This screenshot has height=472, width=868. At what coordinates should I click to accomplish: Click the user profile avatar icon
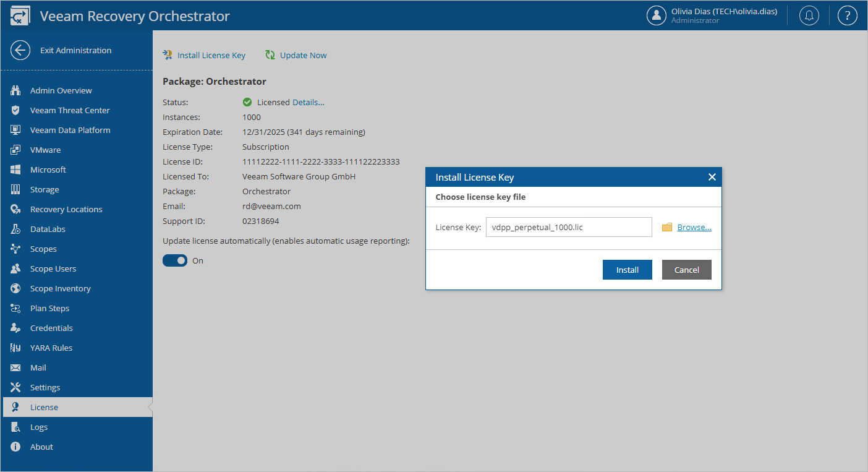656,15
